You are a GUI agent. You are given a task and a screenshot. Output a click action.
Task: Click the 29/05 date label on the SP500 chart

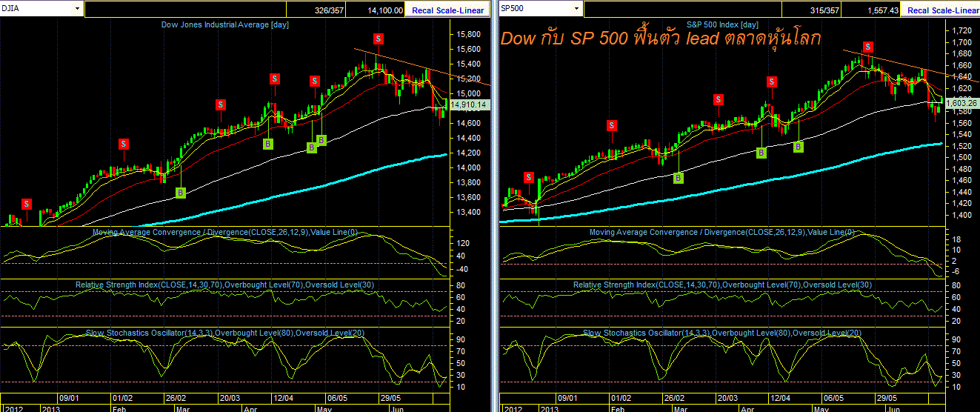[x=886, y=398]
